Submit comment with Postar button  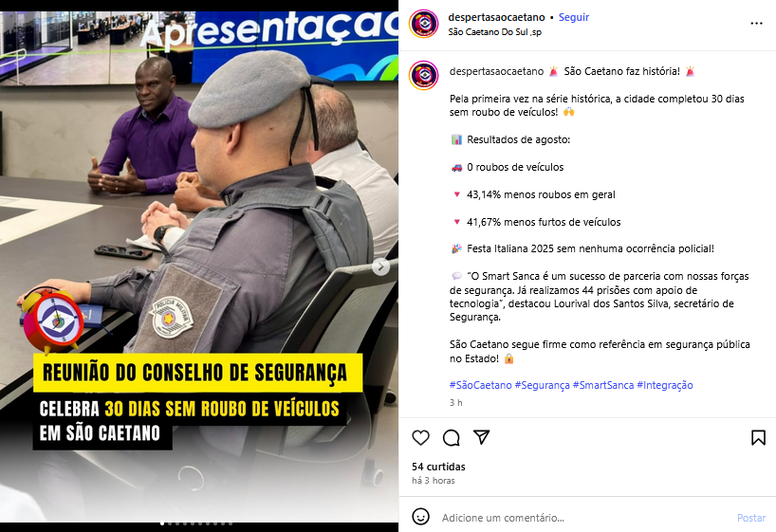751,518
